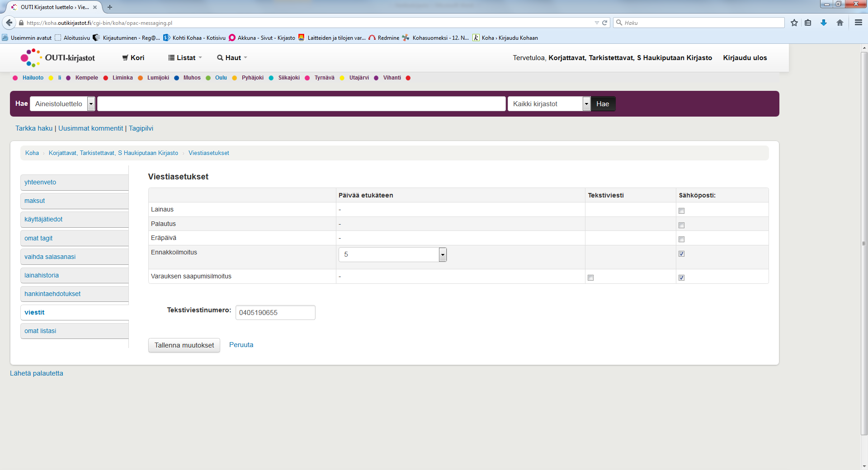The image size is (868, 470).
Task: Open the Aineistoluettelo search type dropdown
Action: (x=62, y=104)
